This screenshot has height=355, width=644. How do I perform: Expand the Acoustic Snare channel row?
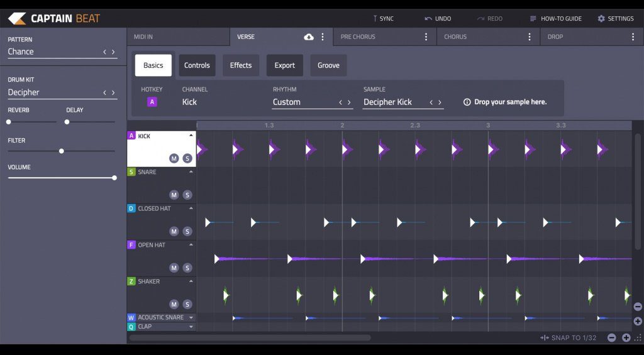pos(191,318)
